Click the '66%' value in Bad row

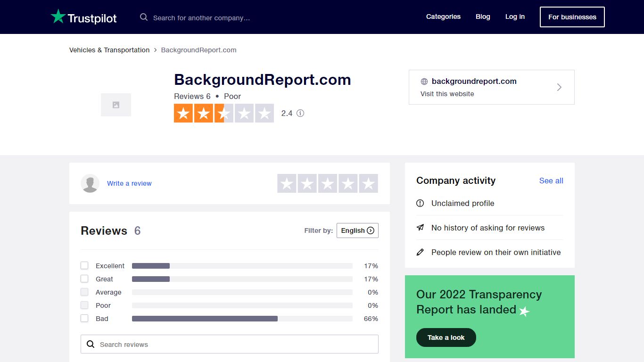coord(371,319)
